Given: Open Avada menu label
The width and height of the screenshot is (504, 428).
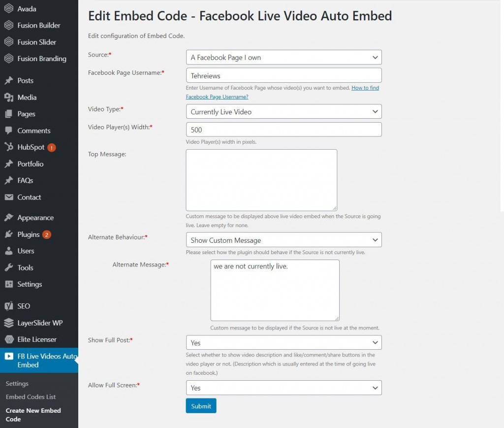Looking at the screenshot, I should tap(27, 9).
